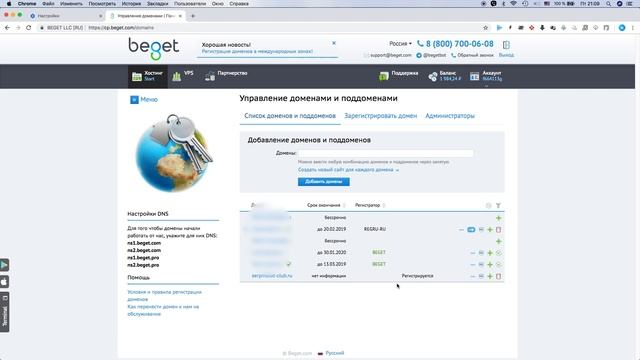640x360 pixels.
Task: Click the ns1.beget.com DNS text
Action: [x=144, y=243]
